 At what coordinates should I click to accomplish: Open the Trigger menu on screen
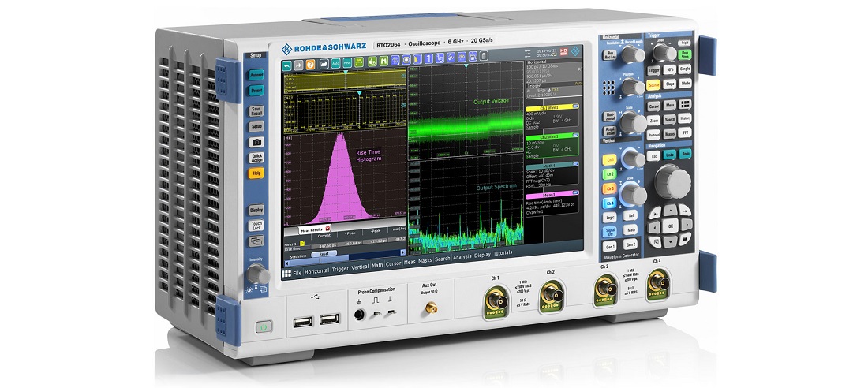coord(340,269)
